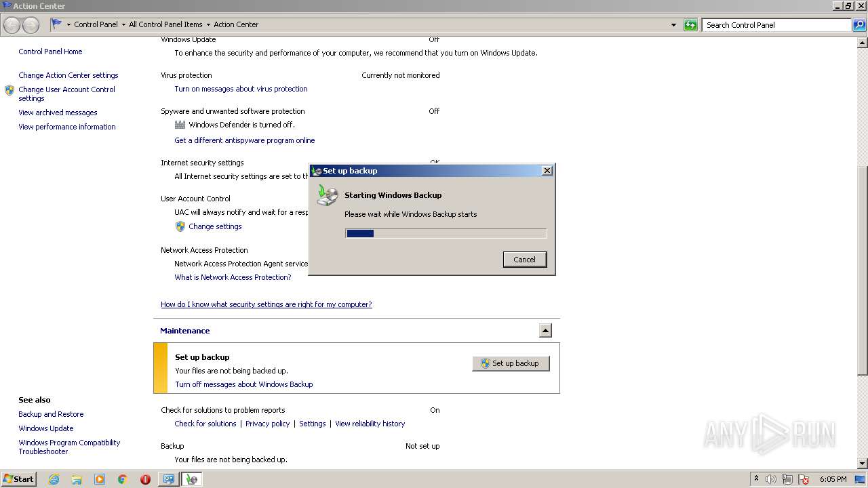Close the Set up backup dialog

[x=547, y=171]
